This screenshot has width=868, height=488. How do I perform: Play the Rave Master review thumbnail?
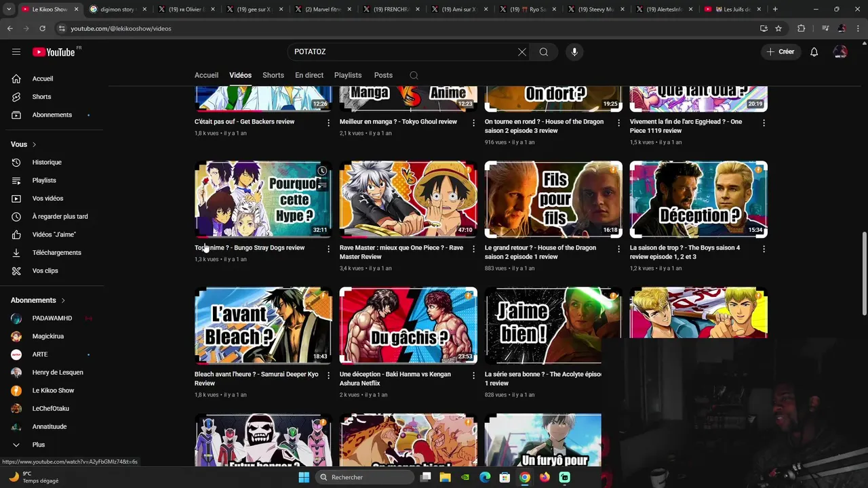[408, 199]
